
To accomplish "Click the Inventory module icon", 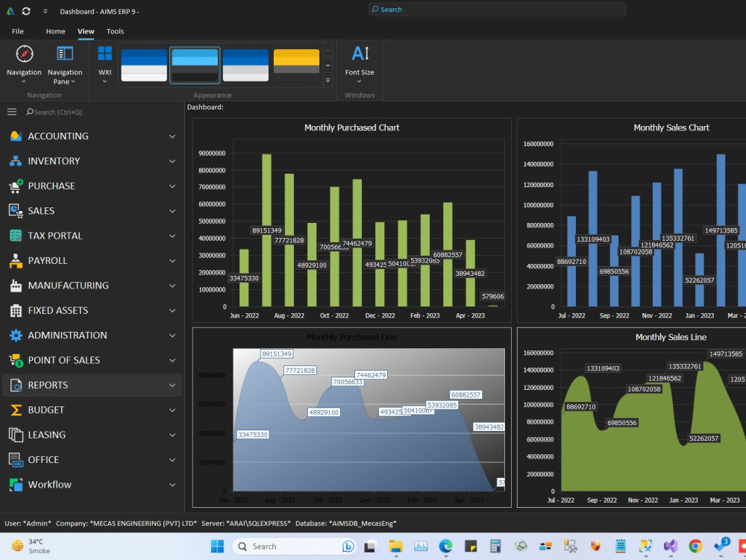I will 16,160.
